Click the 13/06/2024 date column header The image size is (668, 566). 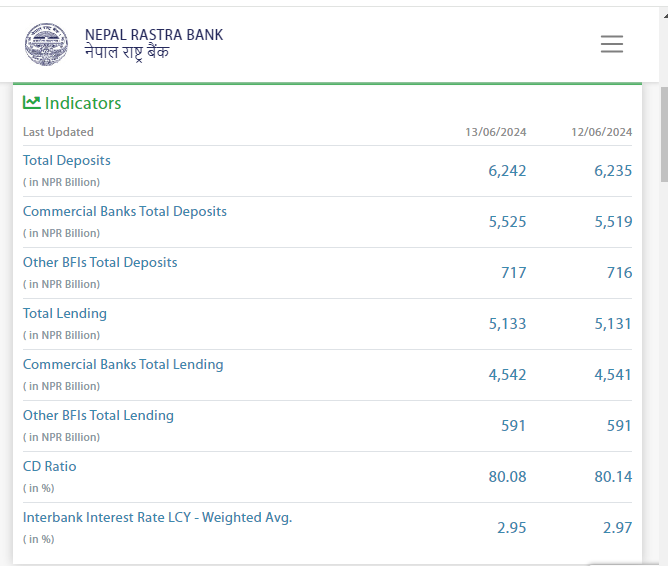click(495, 132)
